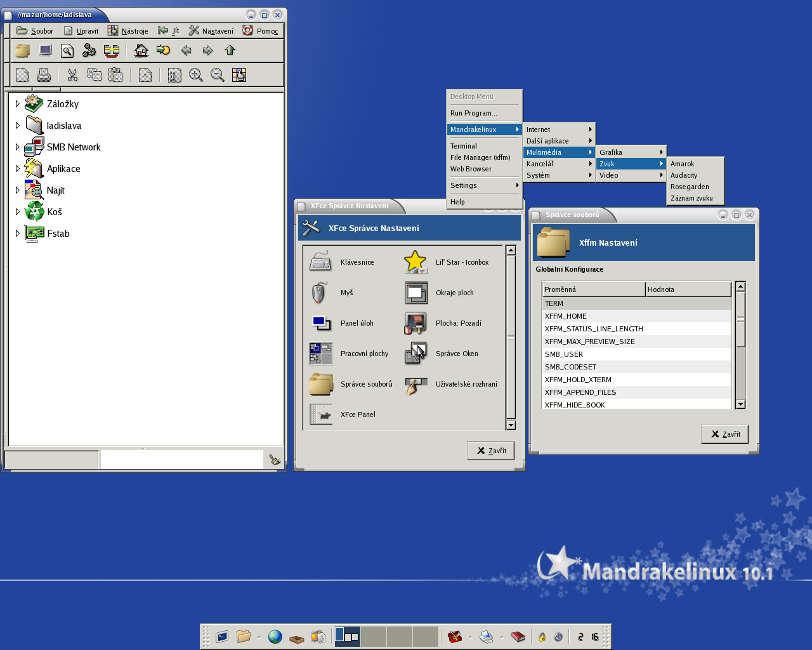Choose Web Browser in desktop menu
The width and height of the screenshot is (812, 650).
pyautogui.click(x=484, y=169)
